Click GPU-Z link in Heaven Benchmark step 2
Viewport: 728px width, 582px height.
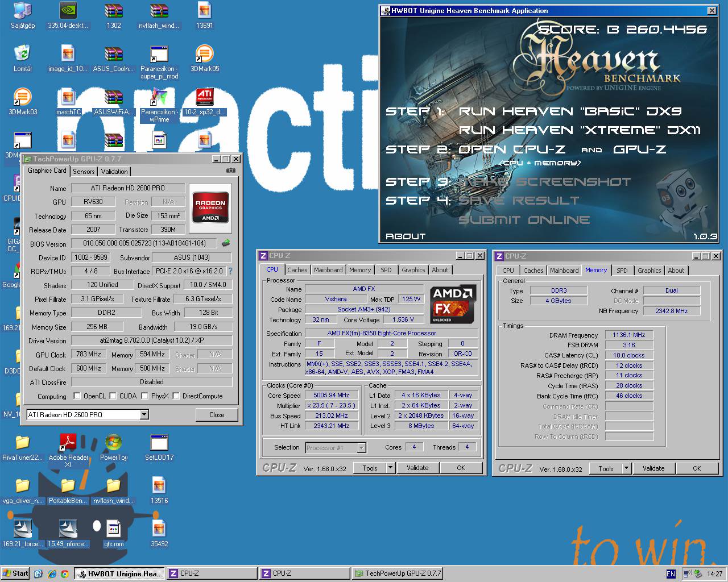coord(640,149)
